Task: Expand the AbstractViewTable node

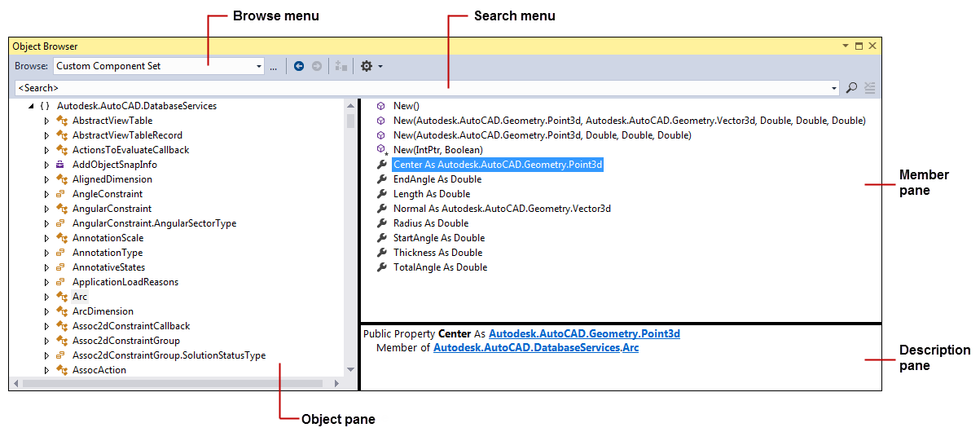Action: (x=46, y=121)
